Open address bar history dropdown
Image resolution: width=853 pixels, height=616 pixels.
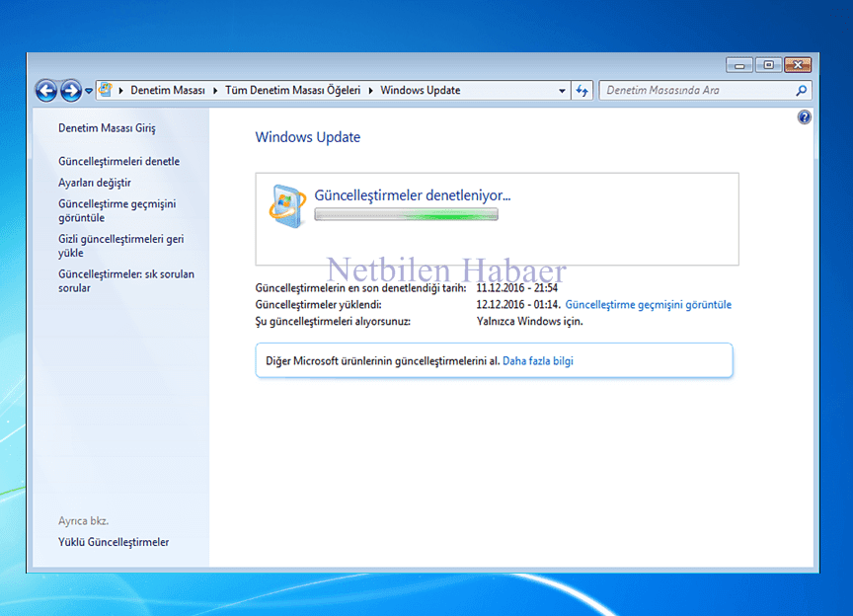(x=562, y=91)
